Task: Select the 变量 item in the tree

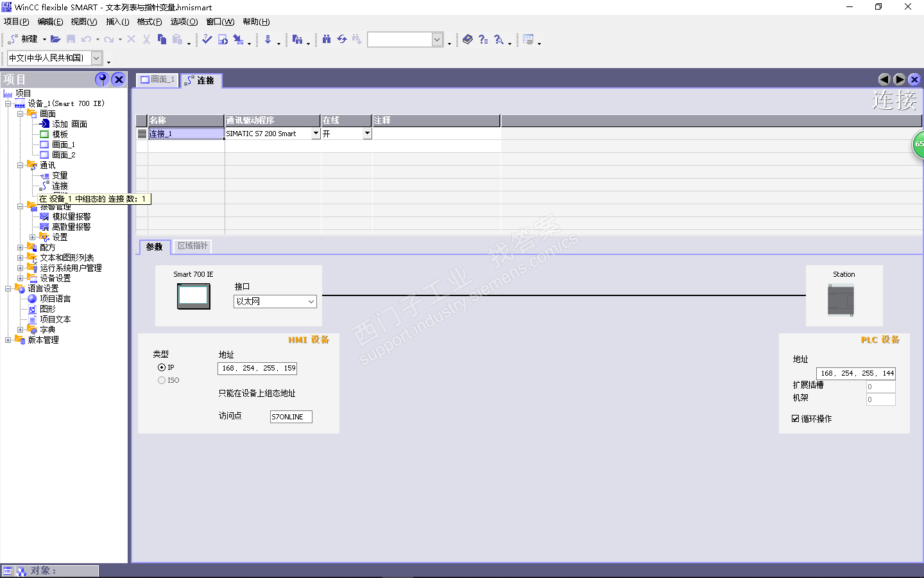Action: 60,175
